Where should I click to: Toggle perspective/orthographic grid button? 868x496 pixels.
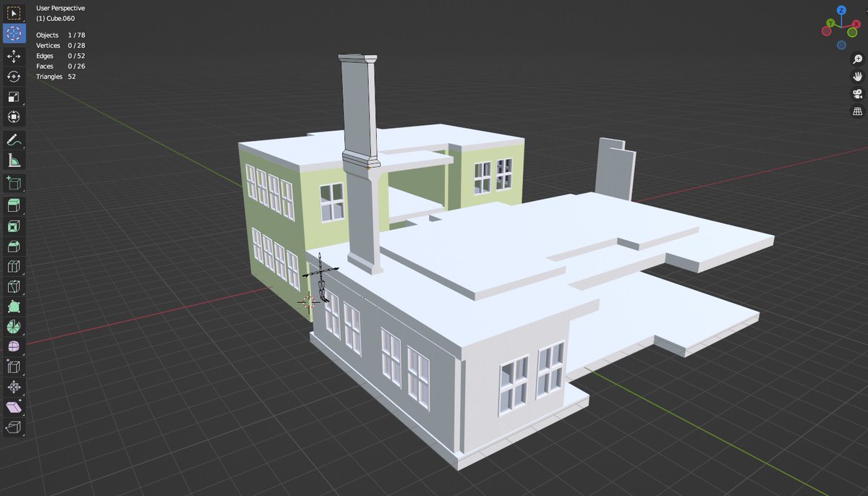pyautogui.click(x=858, y=111)
